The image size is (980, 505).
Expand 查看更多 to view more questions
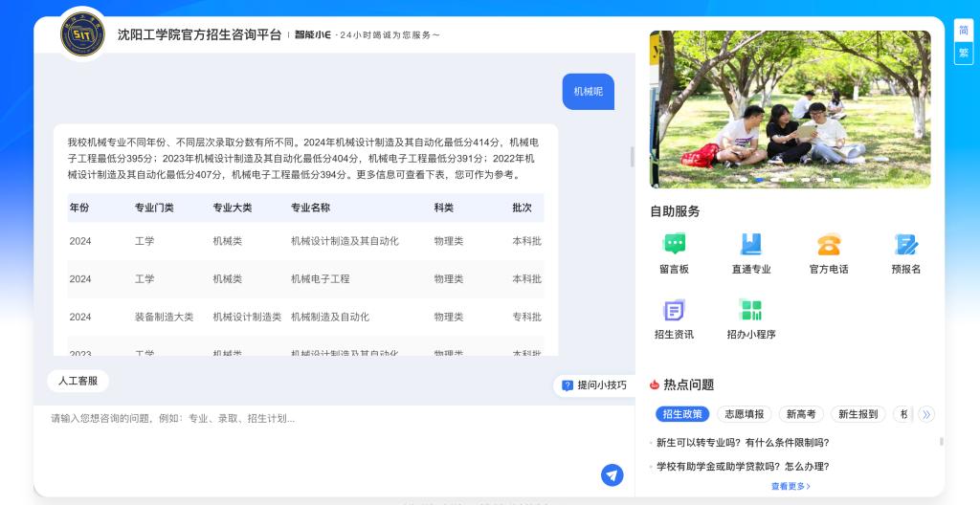pos(791,486)
